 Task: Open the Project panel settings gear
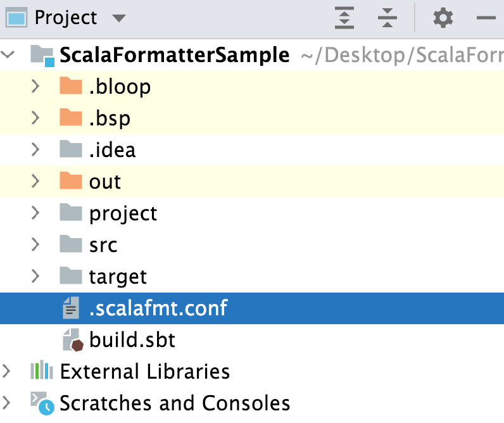point(443,18)
